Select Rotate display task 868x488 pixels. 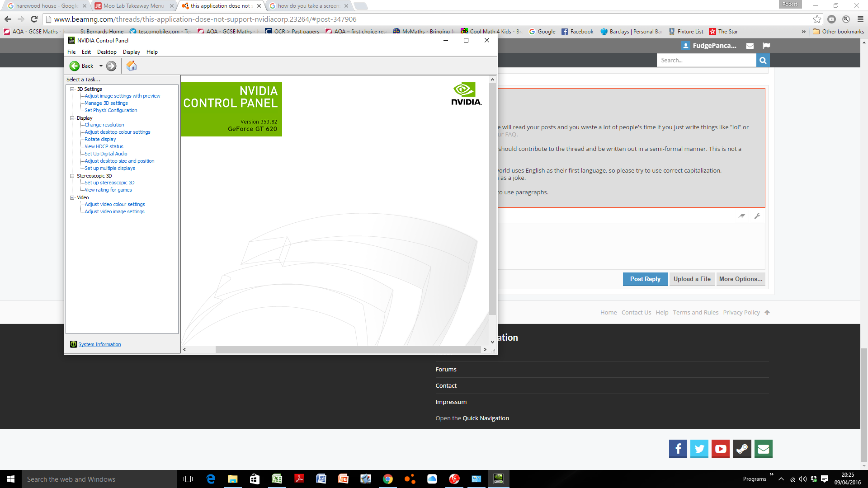click(x=100, y=139)
